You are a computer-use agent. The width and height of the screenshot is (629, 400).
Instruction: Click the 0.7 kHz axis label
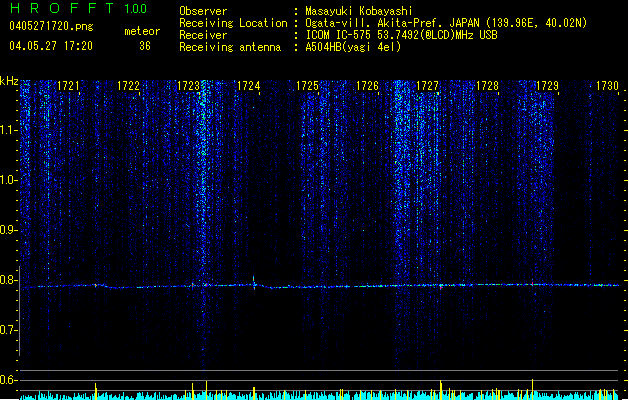9,330
